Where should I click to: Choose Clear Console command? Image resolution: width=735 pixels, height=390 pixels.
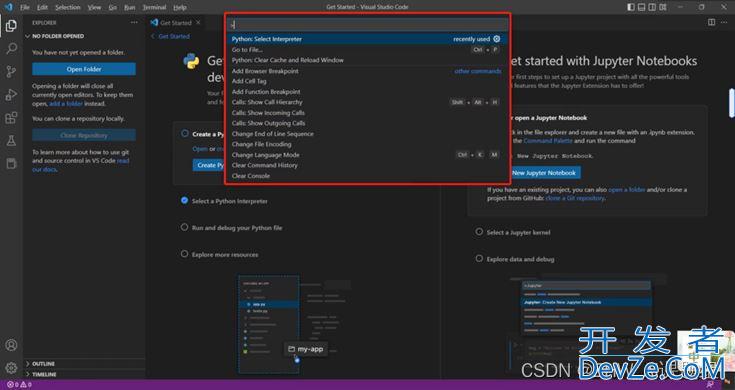click(x=368, y=176)
